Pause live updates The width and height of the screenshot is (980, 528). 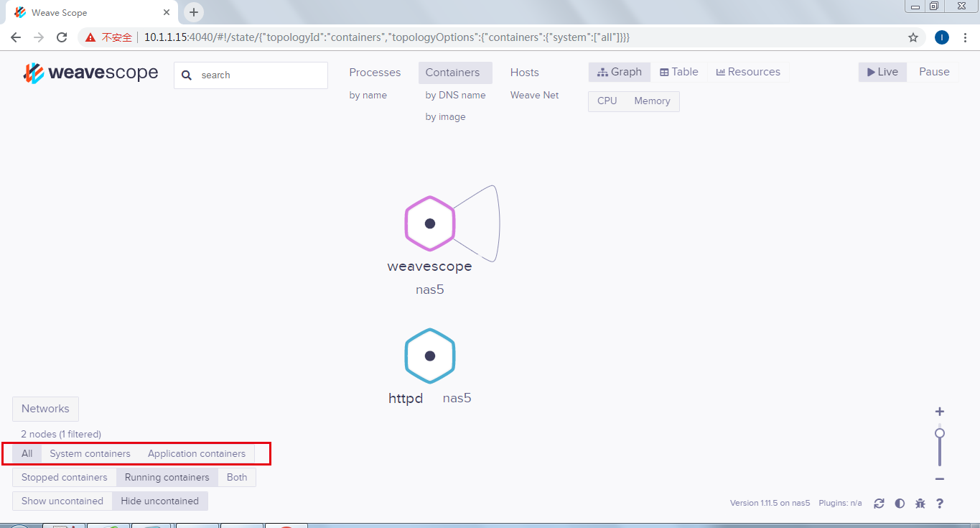coord(934,72)
